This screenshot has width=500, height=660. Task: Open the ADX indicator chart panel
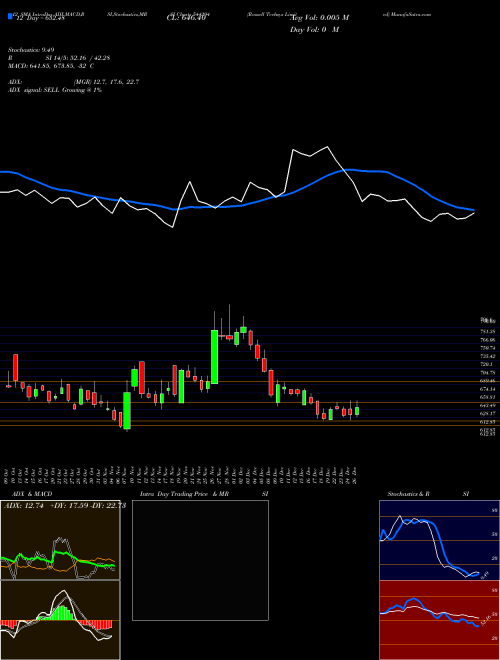pyautogui.click(x=60, y=540)
